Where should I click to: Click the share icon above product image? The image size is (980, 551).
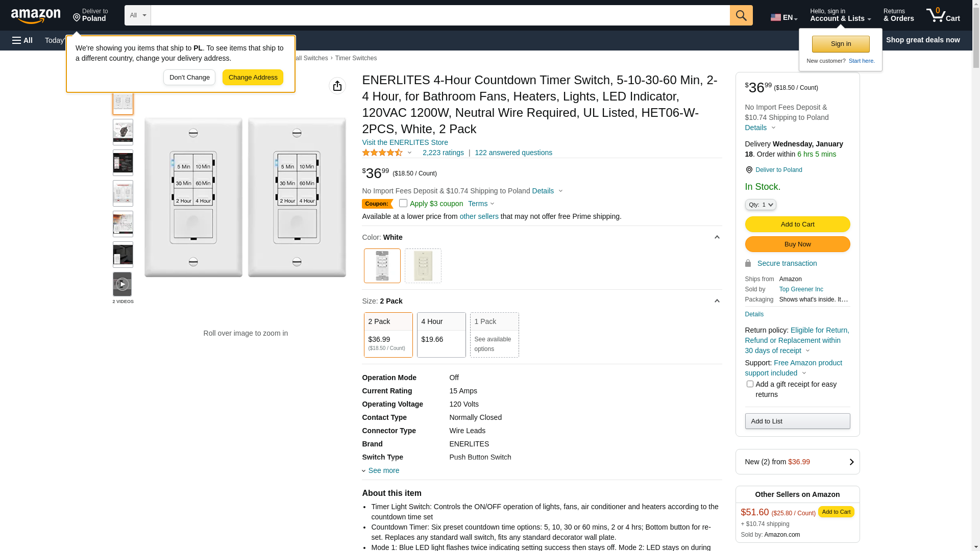337,86
